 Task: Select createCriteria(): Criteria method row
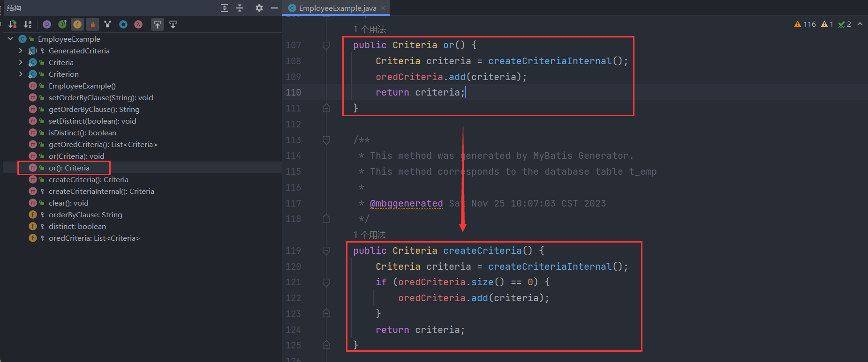pyautogui.click(x=88, y=179)
